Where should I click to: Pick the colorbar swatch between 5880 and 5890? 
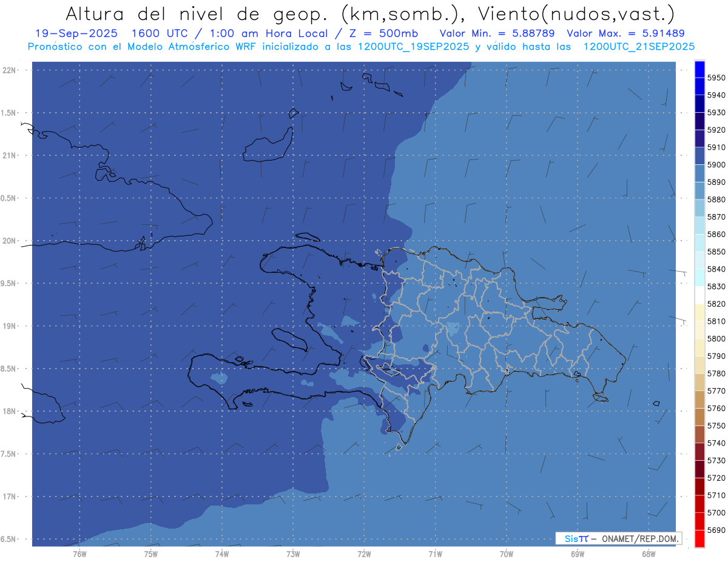699,191
